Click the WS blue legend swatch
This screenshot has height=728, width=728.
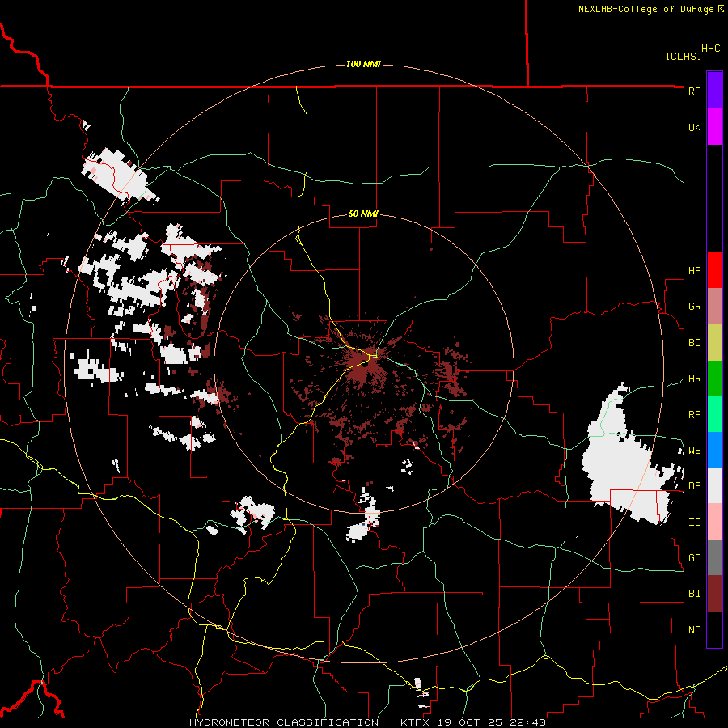coord(714,450)
